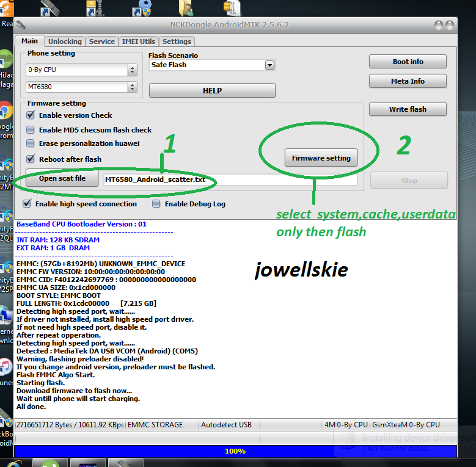Click the first round title bar button

pyautogui.click(x=439, y=25)
